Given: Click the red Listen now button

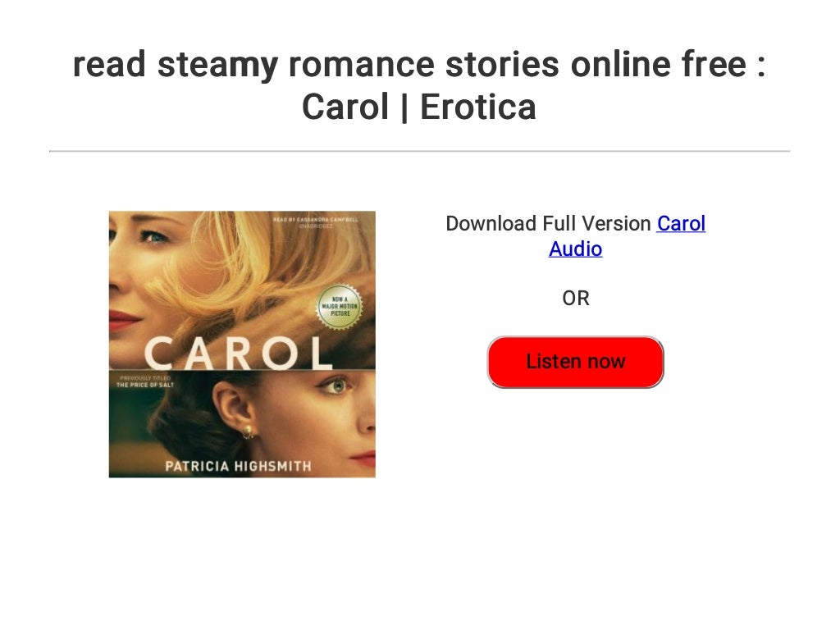Looking at the screenshot, I should pos(575,362).
